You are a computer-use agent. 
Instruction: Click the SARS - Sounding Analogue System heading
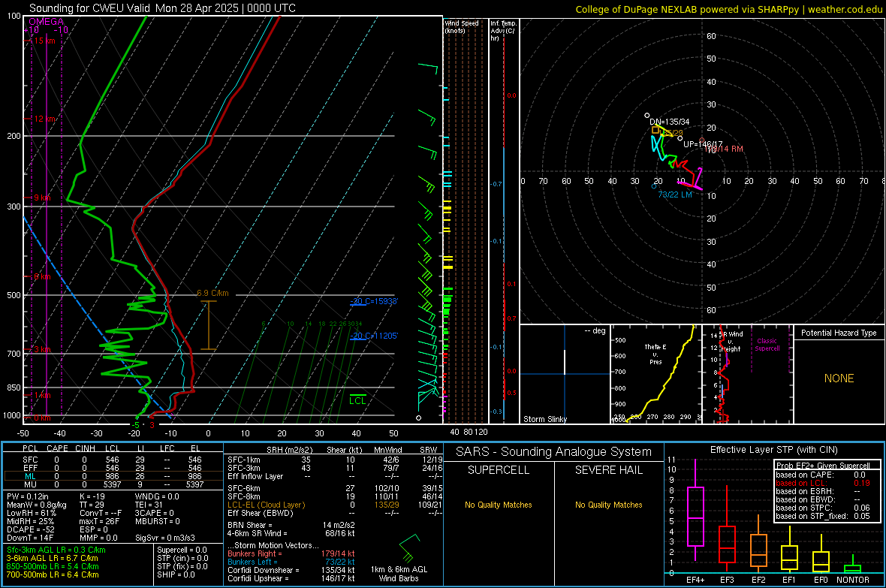coord(554,452)
